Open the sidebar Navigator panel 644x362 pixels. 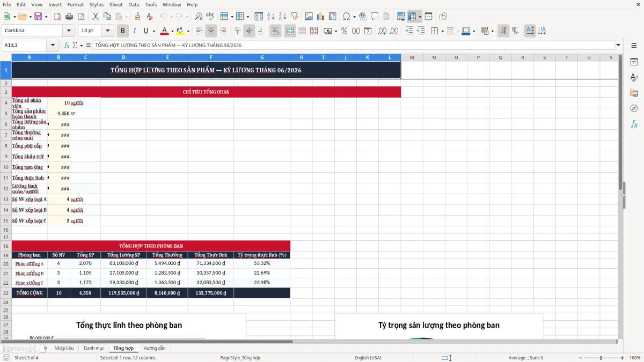[x=634, y=108]
